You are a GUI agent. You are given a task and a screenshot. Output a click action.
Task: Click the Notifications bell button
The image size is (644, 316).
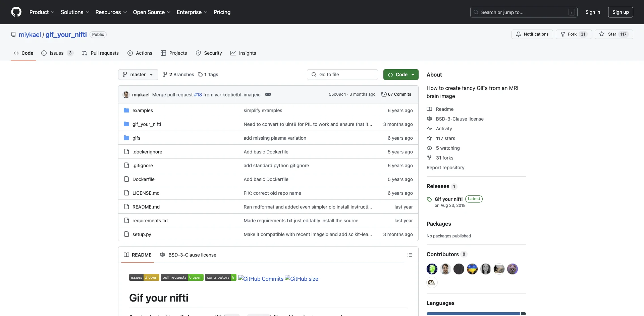coord(532,34)
